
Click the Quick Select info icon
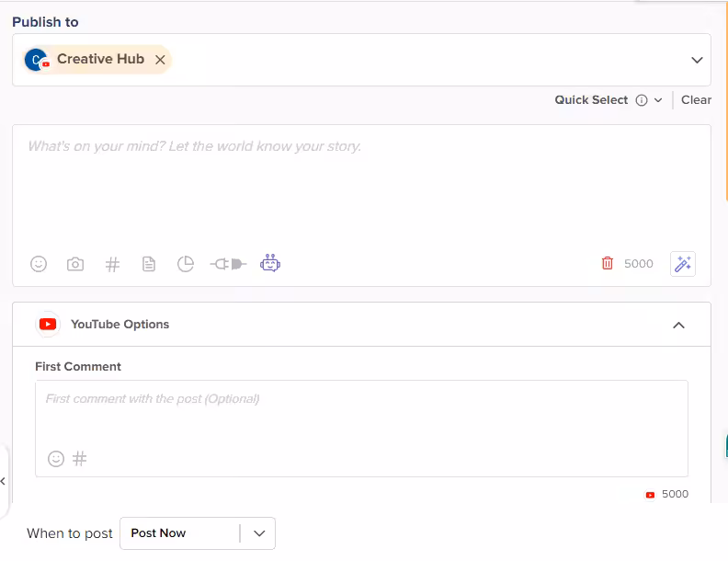642,100
